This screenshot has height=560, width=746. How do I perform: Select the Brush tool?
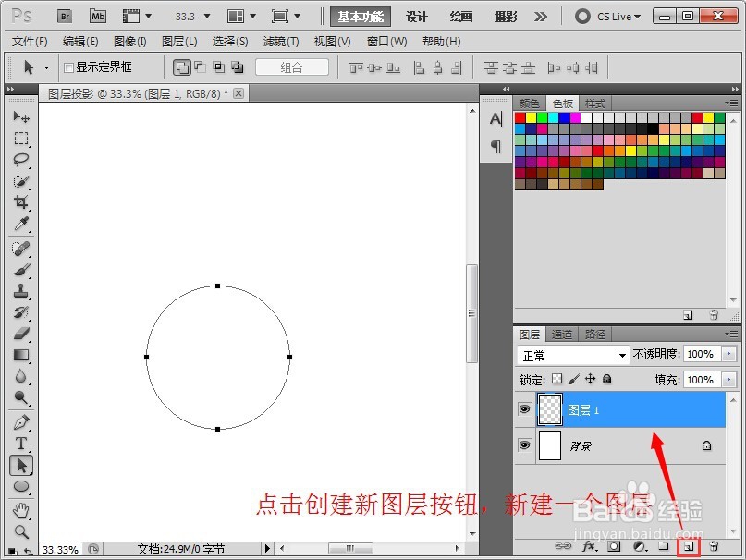click(21, 270)
